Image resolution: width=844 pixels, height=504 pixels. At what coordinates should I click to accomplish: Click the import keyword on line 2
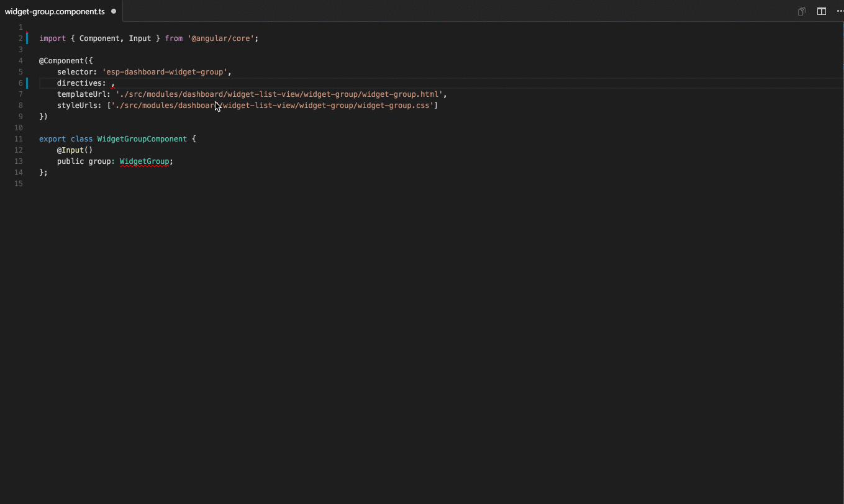(x=52, y=38)
